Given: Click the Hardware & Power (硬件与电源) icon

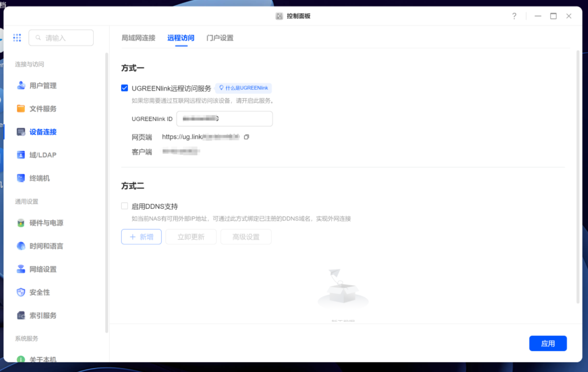Looking at the screenshot, I should (x=21, y=223).
